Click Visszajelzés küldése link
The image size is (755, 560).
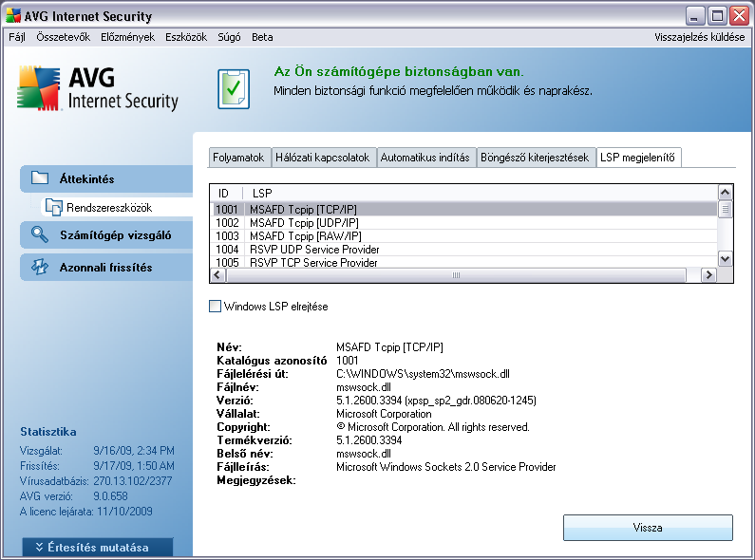click(x=700, y=37)
